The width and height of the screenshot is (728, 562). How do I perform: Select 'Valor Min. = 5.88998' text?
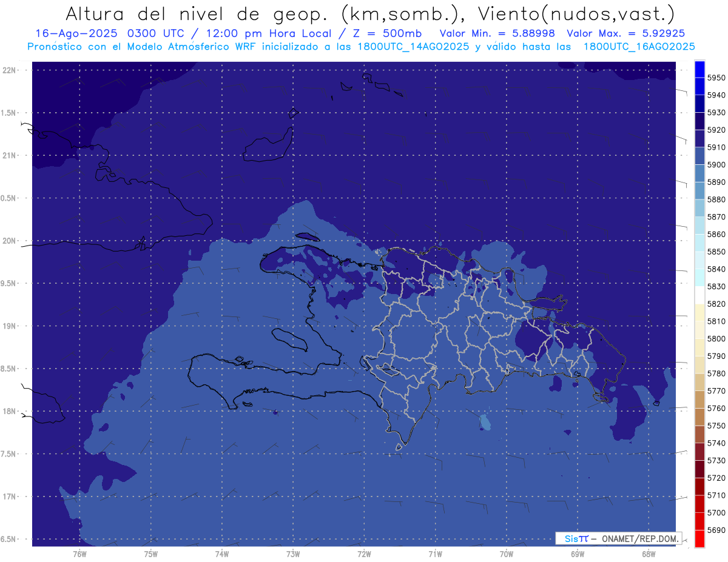click(x=497, y=34)
